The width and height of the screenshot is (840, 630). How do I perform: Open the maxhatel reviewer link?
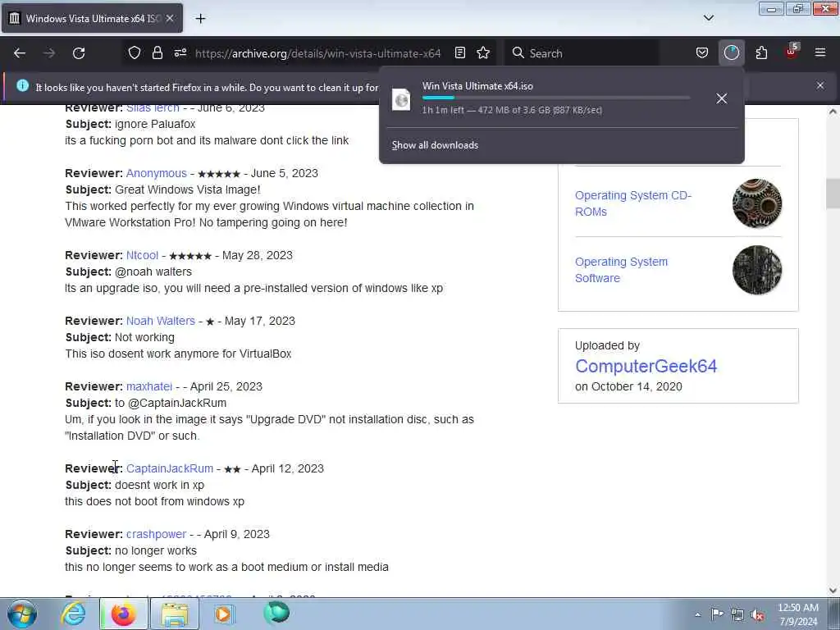pos(149,387)
